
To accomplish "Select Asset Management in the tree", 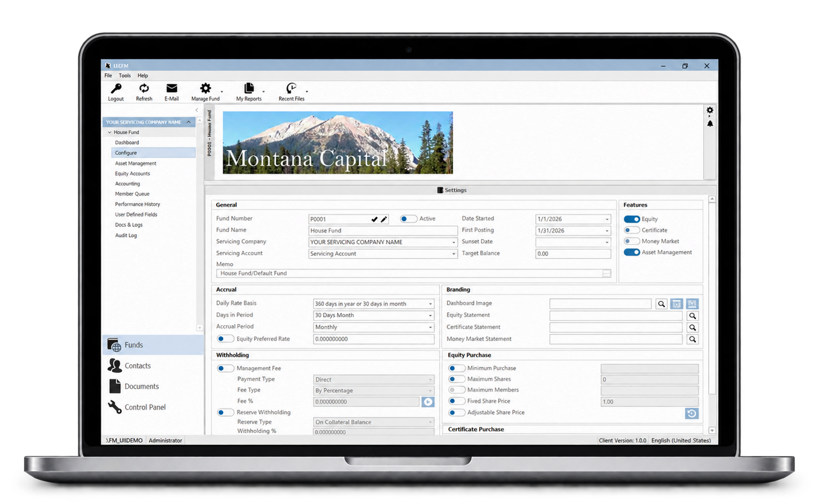I will 135,163.
